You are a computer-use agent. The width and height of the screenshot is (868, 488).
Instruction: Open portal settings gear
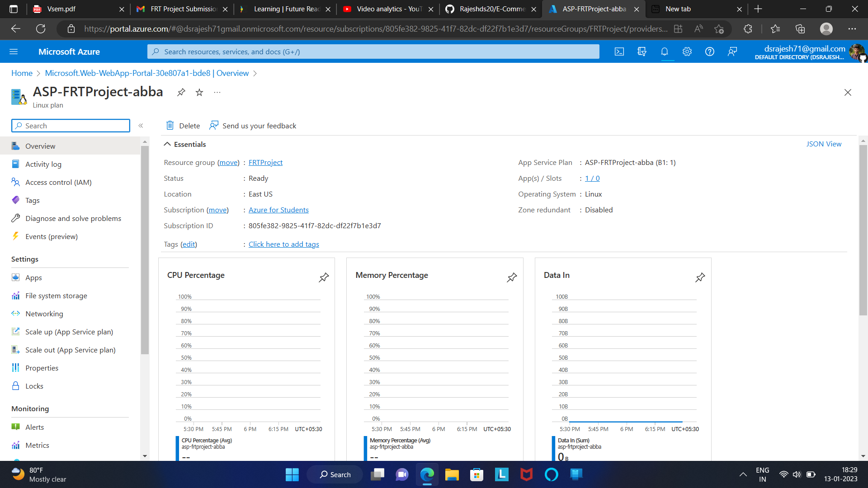687,52
